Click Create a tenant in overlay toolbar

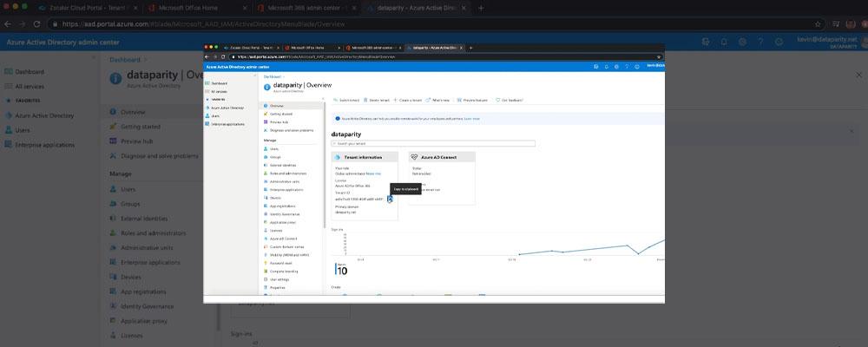[408, 100]
